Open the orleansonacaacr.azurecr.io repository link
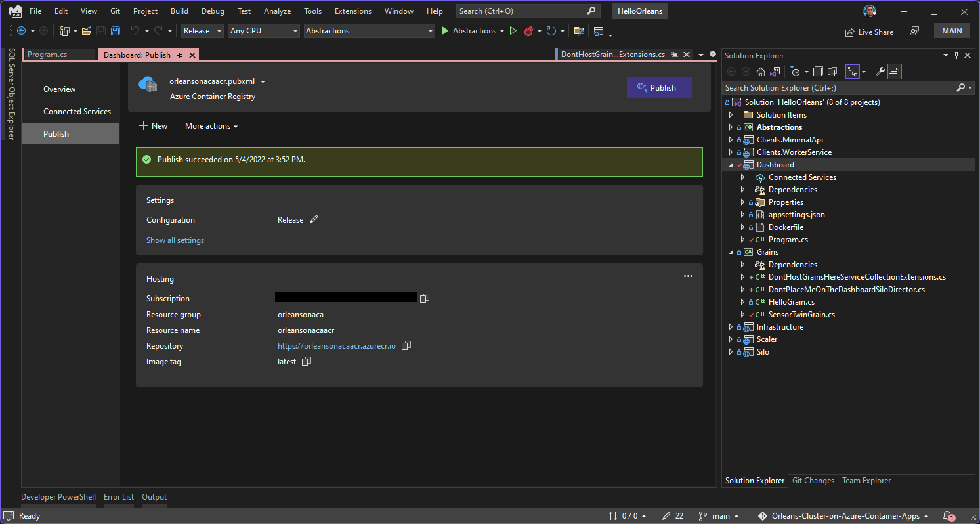This screenshot has height=524, width=980. pyautogui.click(x=337, y=346)
